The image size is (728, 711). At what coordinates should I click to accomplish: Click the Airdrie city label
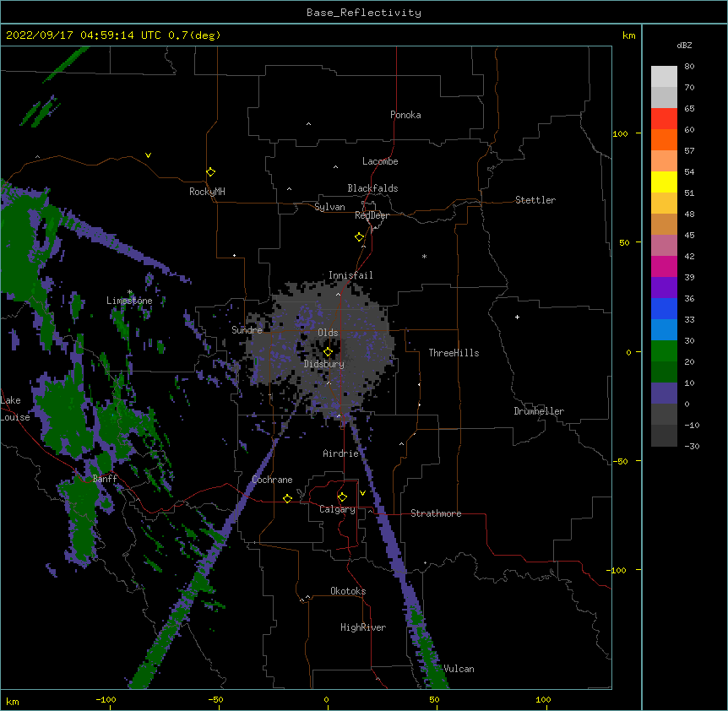click(341, 453)
